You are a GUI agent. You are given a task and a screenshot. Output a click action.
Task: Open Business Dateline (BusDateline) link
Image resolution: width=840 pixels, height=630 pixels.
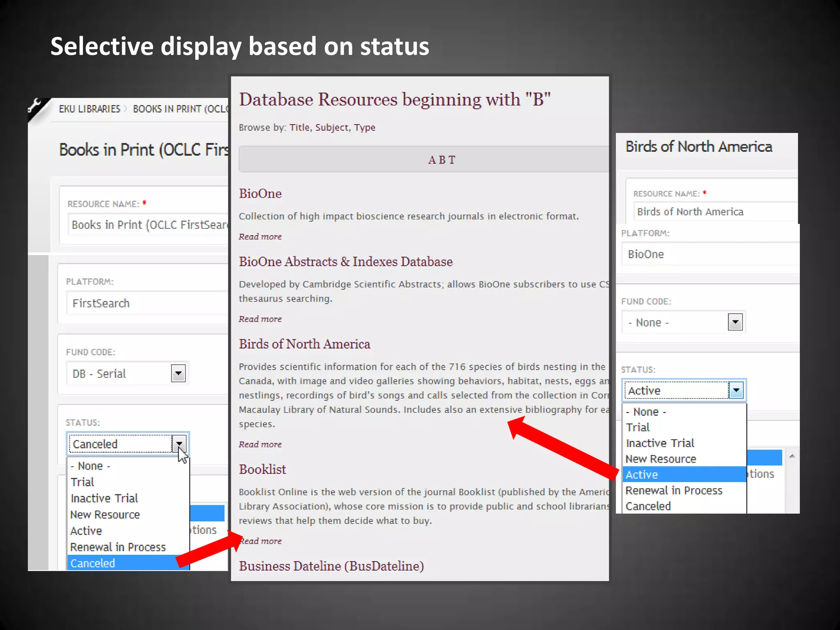point(331,566)
